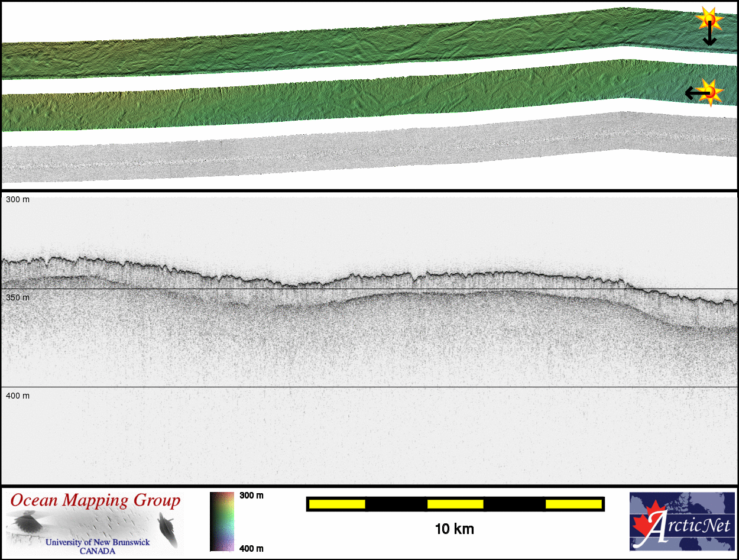Click the leftmost yellow scale bar segment
The image size is (739, 560).
click(337, 504)
